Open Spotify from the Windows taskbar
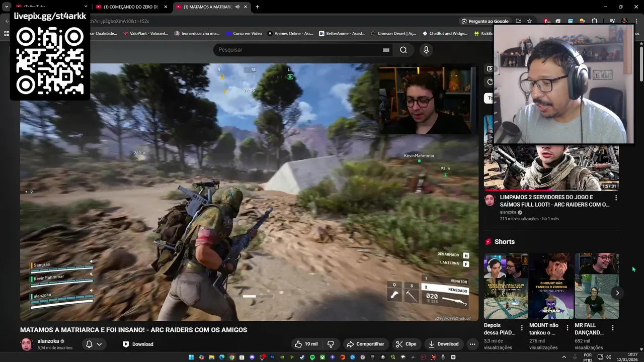 [x=312, y=357]
